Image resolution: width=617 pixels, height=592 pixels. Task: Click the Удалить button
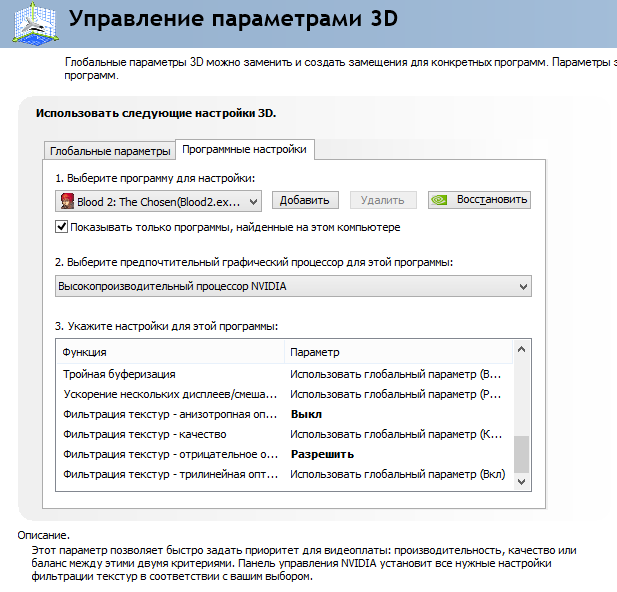click(383, 200)
